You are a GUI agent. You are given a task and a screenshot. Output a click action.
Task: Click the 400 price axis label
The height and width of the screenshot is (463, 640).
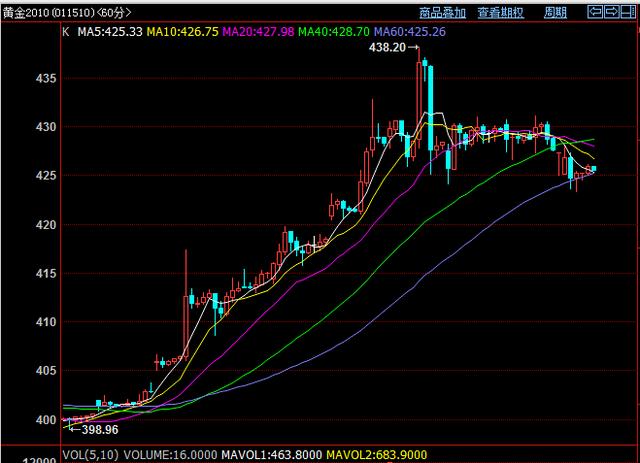click(x=46, y=420)
